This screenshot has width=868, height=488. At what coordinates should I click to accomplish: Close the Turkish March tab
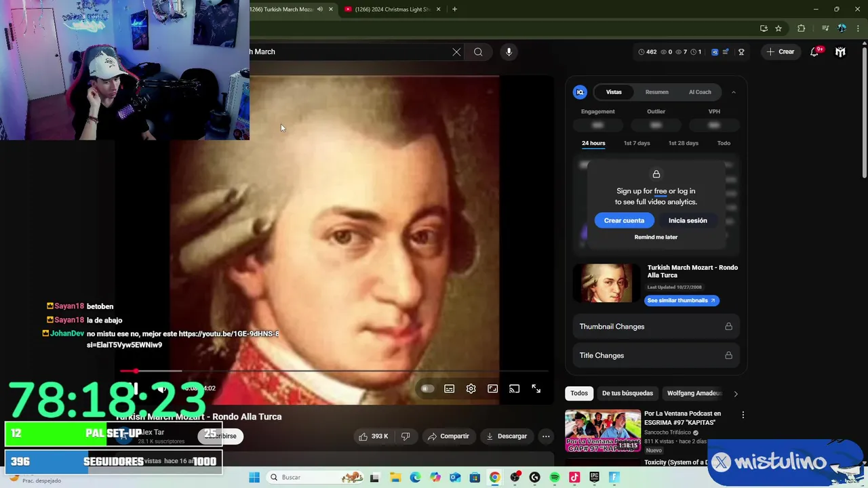coord(330,9)
